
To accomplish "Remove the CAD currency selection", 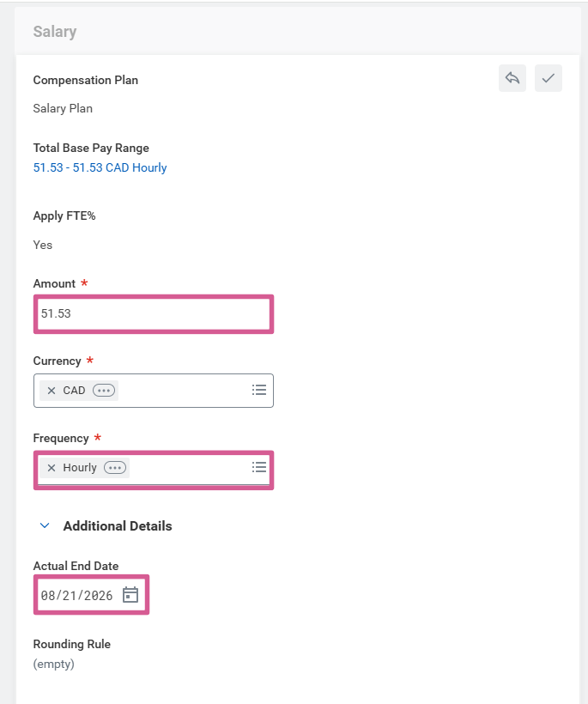I will (52, 391).
